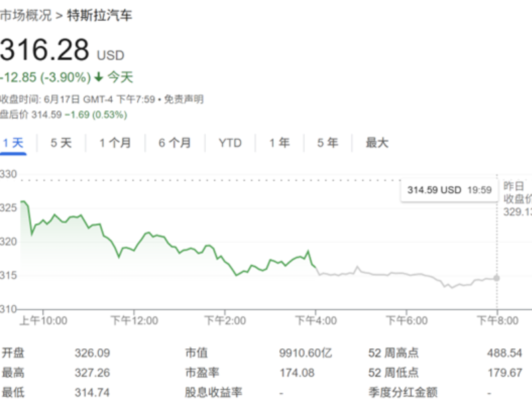Click the 下午4:00 axis label

(x=316, y=321)
